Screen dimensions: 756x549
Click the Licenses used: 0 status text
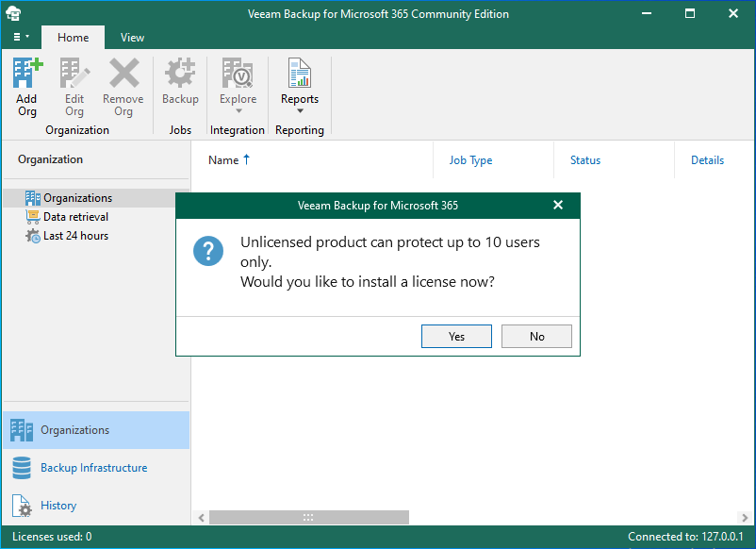coord(52,537)
